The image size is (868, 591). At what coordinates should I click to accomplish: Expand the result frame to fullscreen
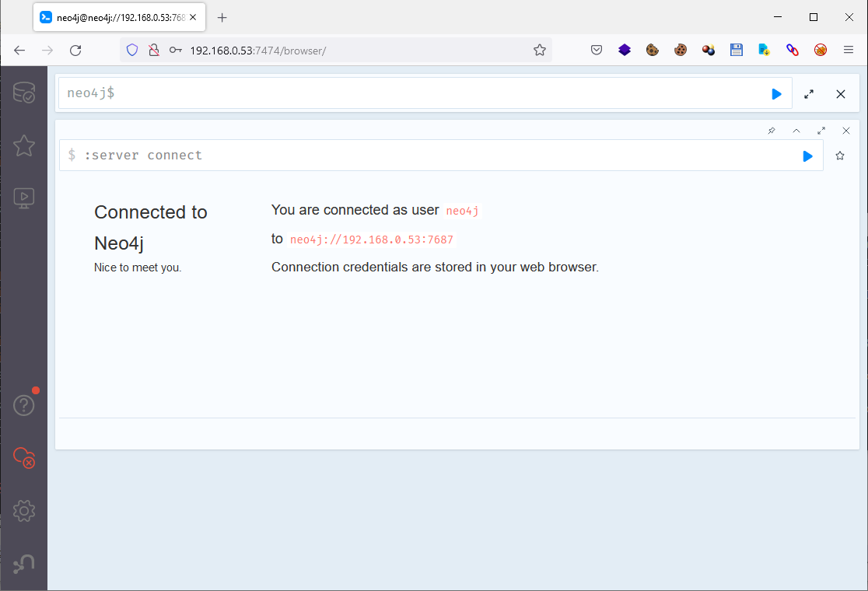(x=821, y=131)
